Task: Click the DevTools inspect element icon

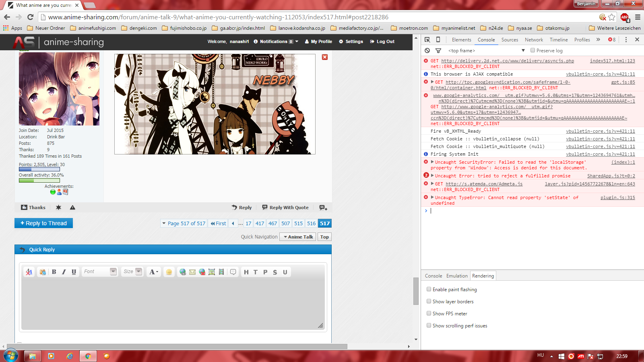Action: (427, 40)
